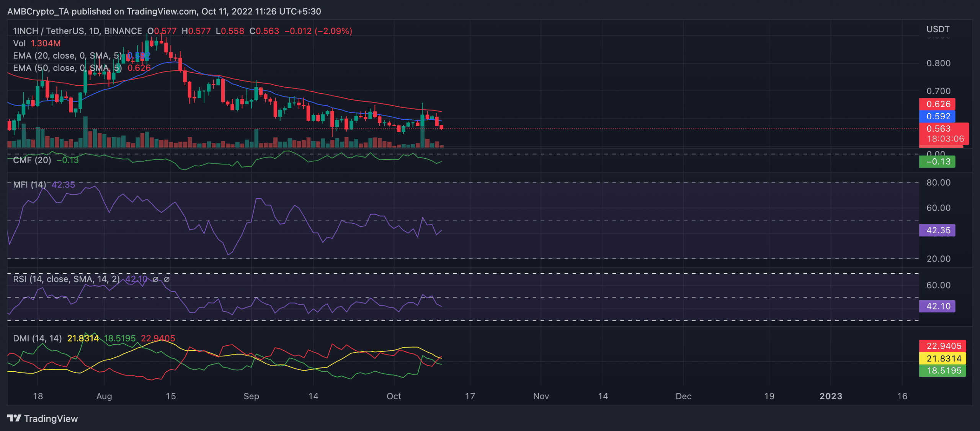Expand the CMF (20) legend
The image size is (980, 431).
pyautogui.click(x=31, y=160)
